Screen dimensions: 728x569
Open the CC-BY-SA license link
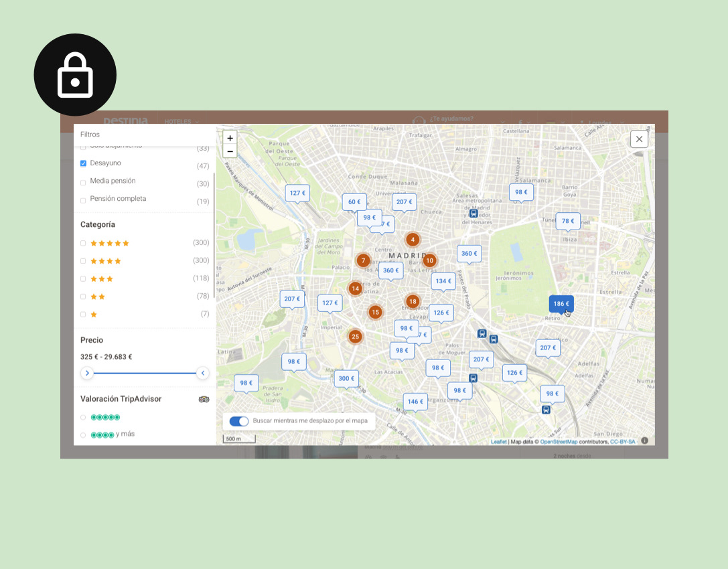[x=622, y=441]
